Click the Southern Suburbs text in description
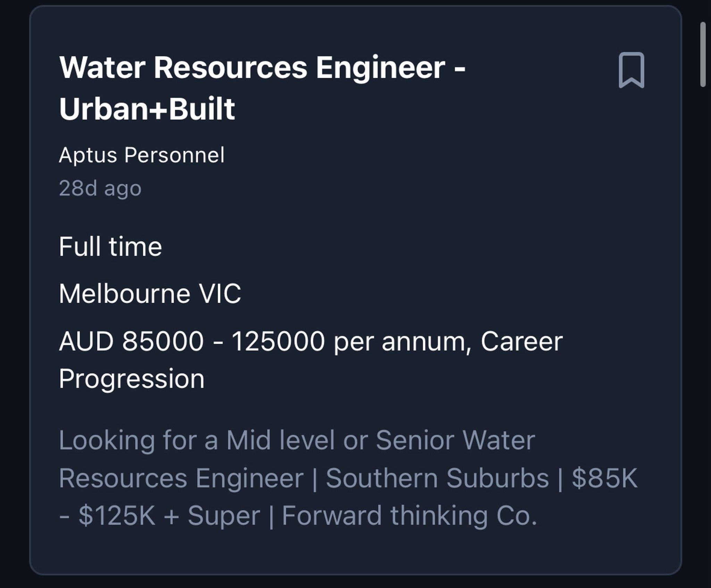 tap(437, 478)
